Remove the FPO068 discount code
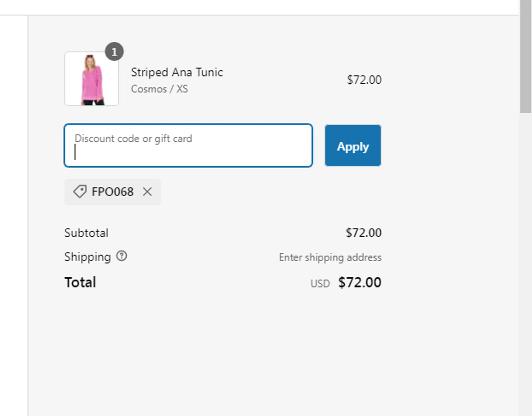Image resolution: width=532 pixels, height=416 pixels. (x=147, y=192)
